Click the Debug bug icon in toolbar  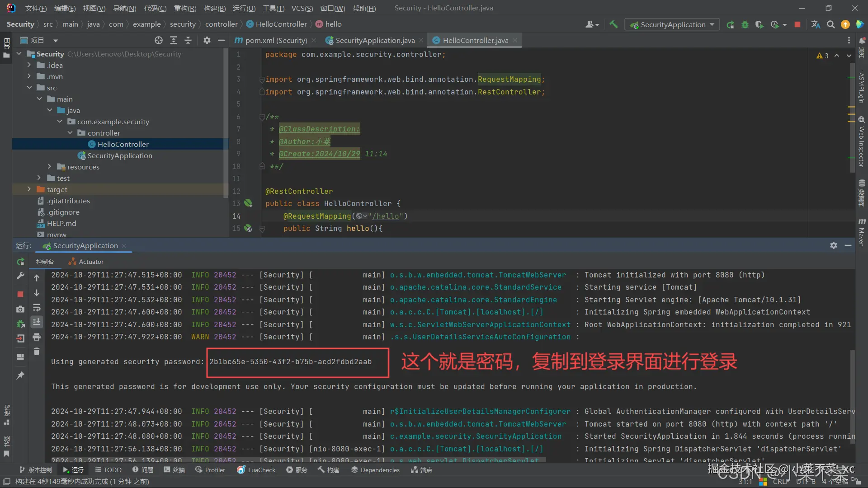pos(745,24)
